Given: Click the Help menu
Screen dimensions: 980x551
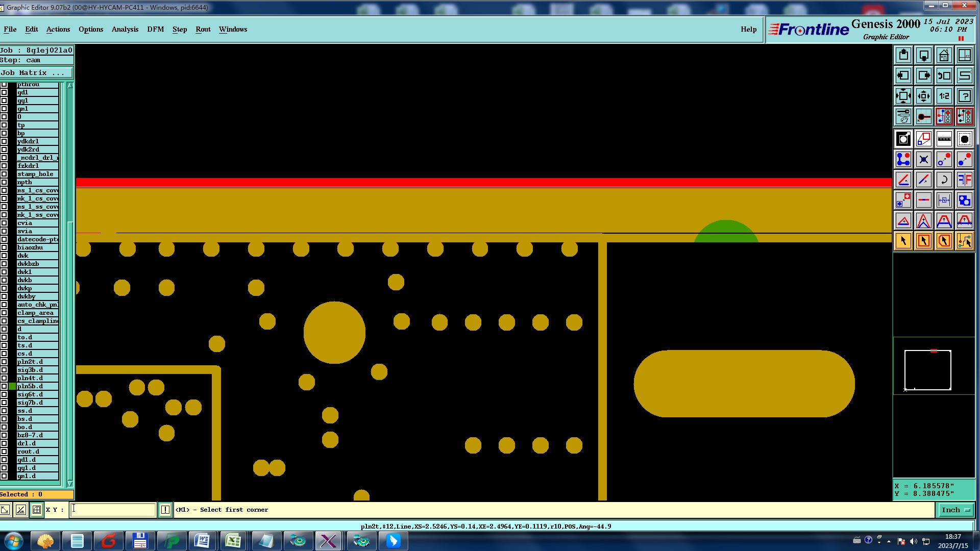Looking at the screenshot, I should [749, 29].
